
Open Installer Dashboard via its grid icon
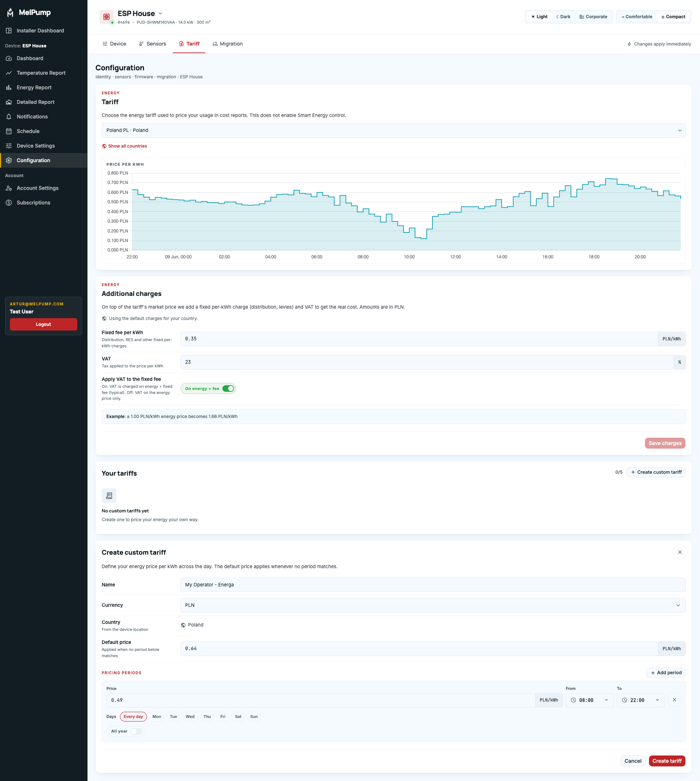point(9,31)
